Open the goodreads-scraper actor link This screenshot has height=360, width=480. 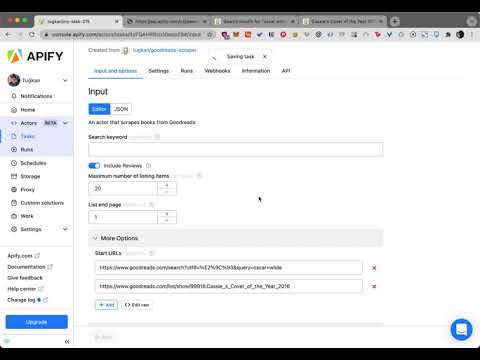tap(164, 50)
